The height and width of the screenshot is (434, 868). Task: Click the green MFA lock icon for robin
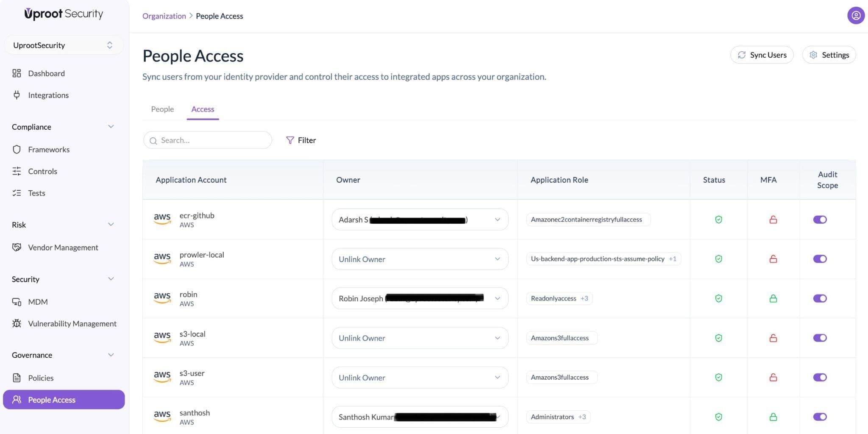tap(773, 298)
